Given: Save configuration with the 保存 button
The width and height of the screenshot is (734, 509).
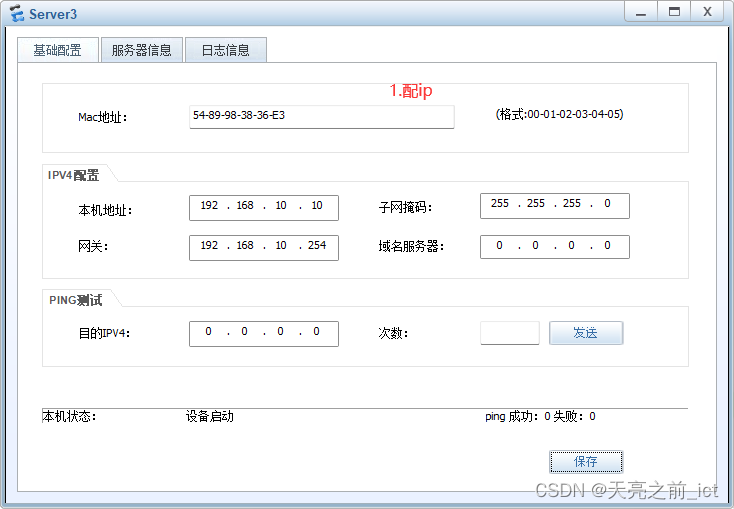Looking at the screenshot, I should [x=586, y=462].
